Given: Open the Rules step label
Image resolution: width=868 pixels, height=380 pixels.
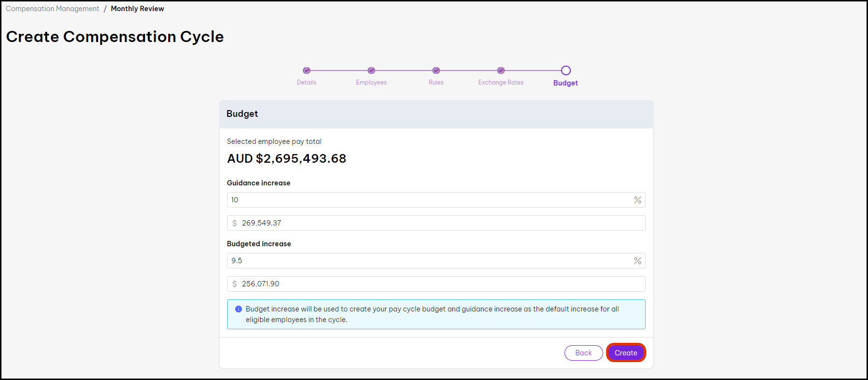Looking at the screenshot, I should coord(436,83).
